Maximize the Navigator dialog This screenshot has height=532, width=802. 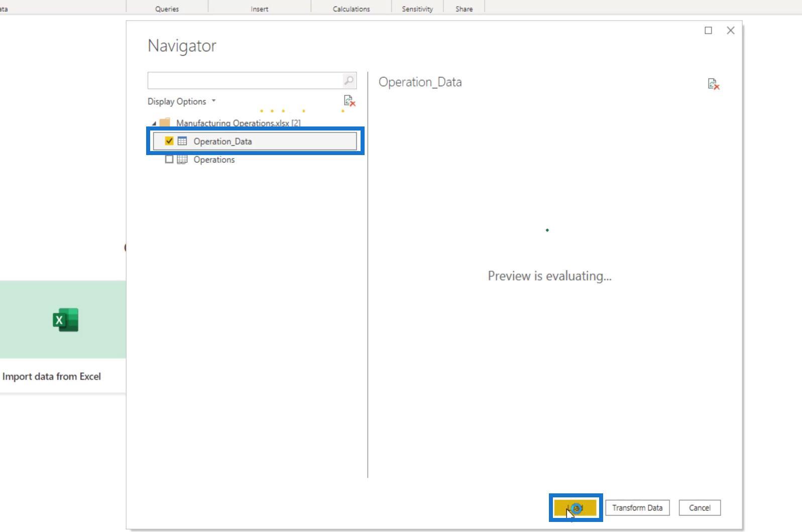pyautogui.click(x=708, y=31)
